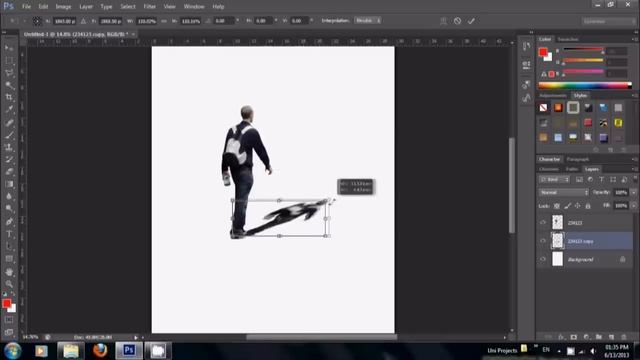
Task: Open the Interpolation dropdown
Action: tap(367, 20)
